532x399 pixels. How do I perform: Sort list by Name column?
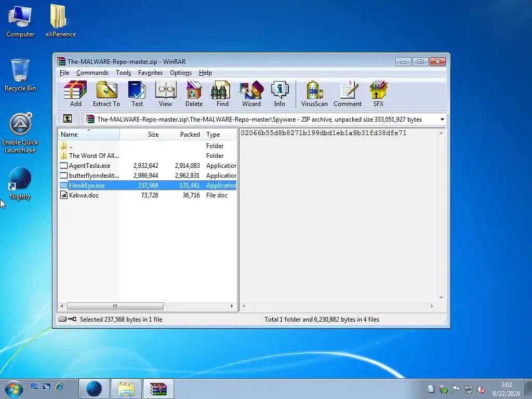click(x=88, y=135)
